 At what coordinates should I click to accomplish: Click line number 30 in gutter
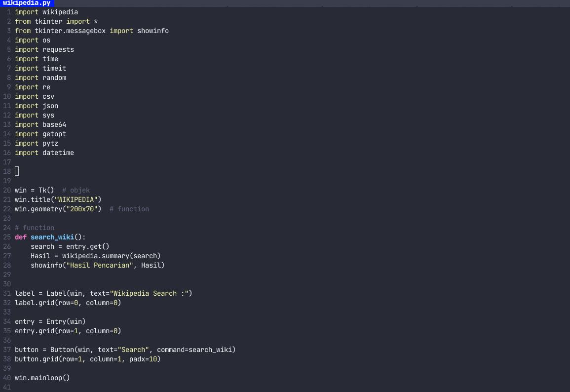pyautogui.click(x=7, y=284)
